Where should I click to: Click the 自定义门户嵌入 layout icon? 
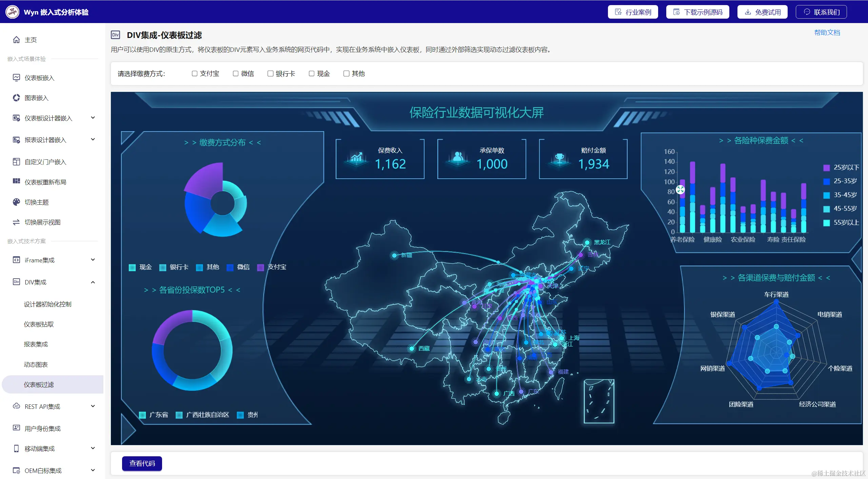pyautogui.click(x=16, y=162)
